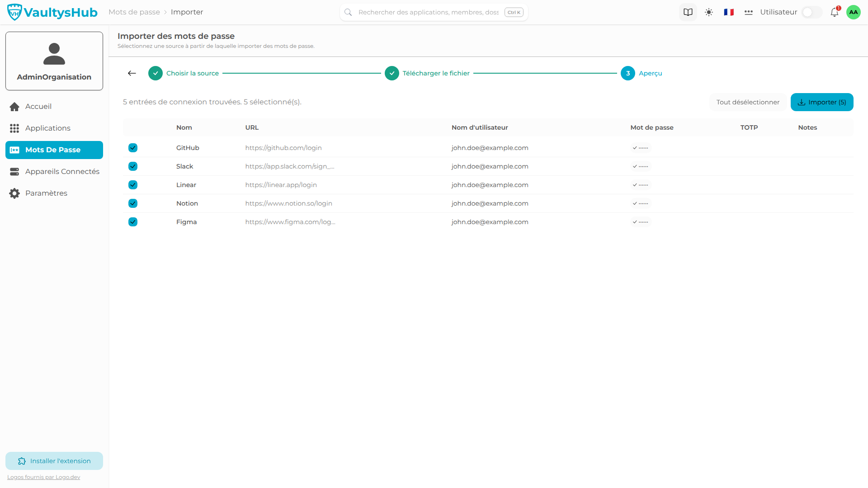Click the Slack name cell

pyautogui.click(x=184, y=166)
